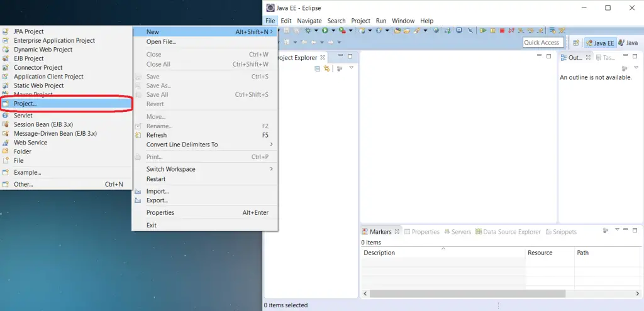
Task: Sort Markers by Description column header
Action: pyautogui.click(x=443, y=253)
